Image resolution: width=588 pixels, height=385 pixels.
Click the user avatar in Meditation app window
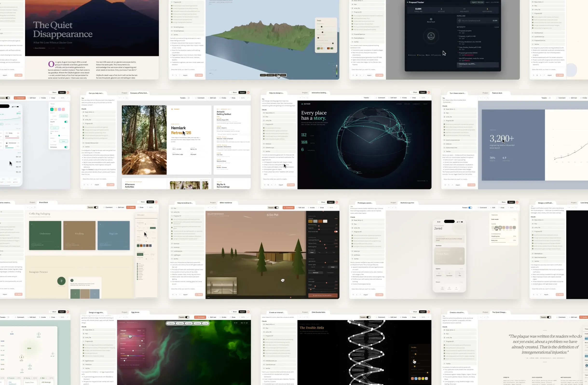517,202
